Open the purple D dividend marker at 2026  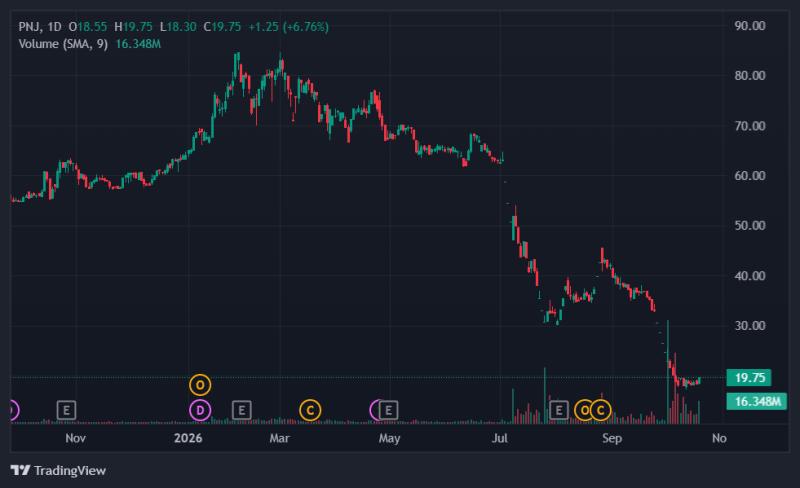(x=200, y=410)
